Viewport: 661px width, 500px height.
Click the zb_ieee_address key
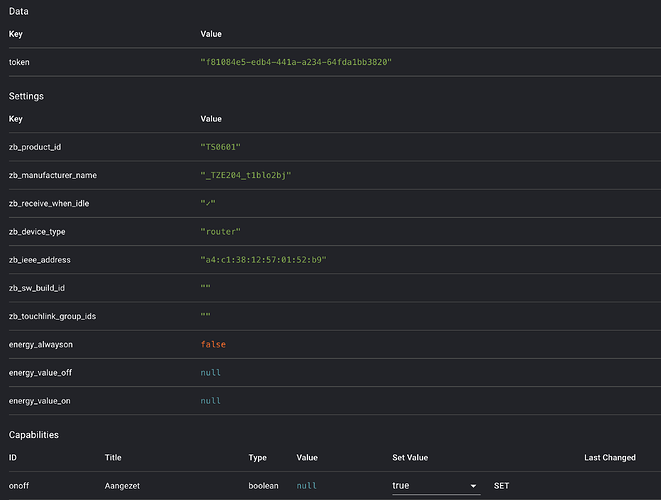pyautogui.click(x=40, y=260)
